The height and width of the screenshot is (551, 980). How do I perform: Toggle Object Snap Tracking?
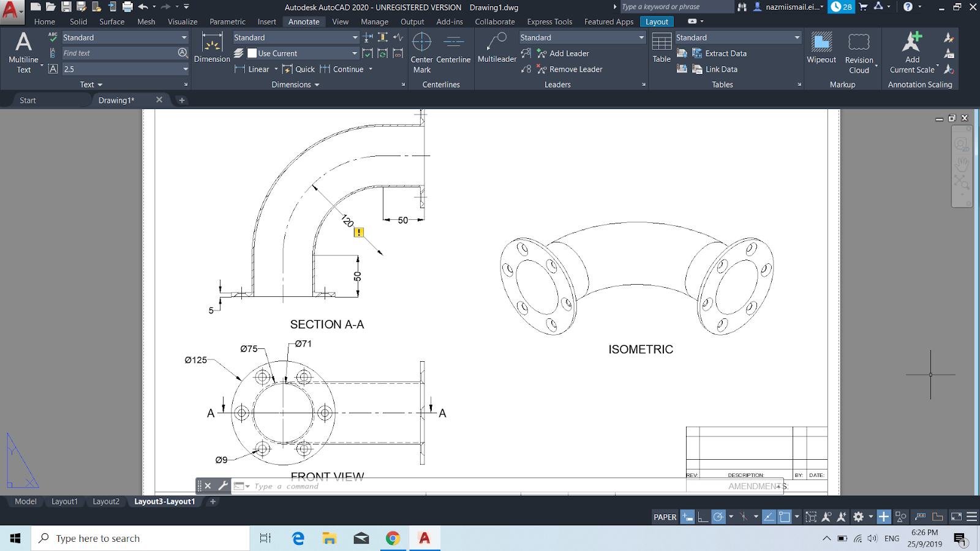pos(769,517)
